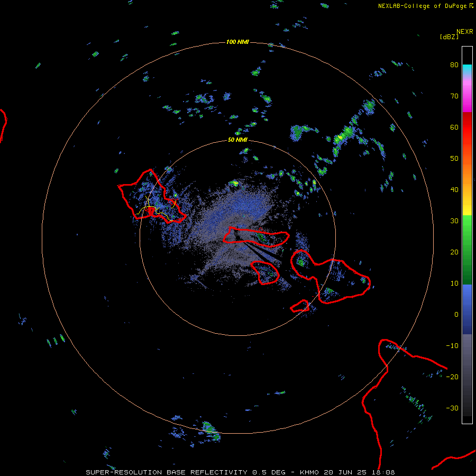The height and width of the screenshot is (476, 476).
Task: Click the NEXLAB-College of DuPage credit text
Action: (422, 6)
